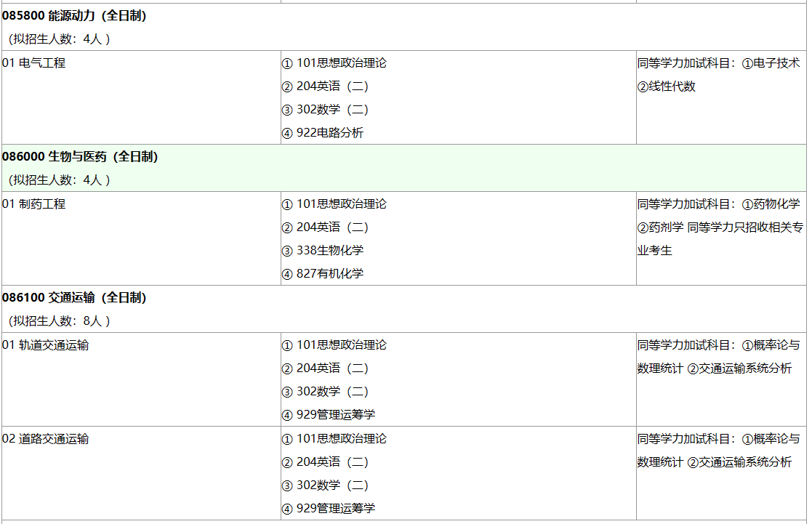
Task: Click 302数学（二） under 电气工程
Action: 332,110
